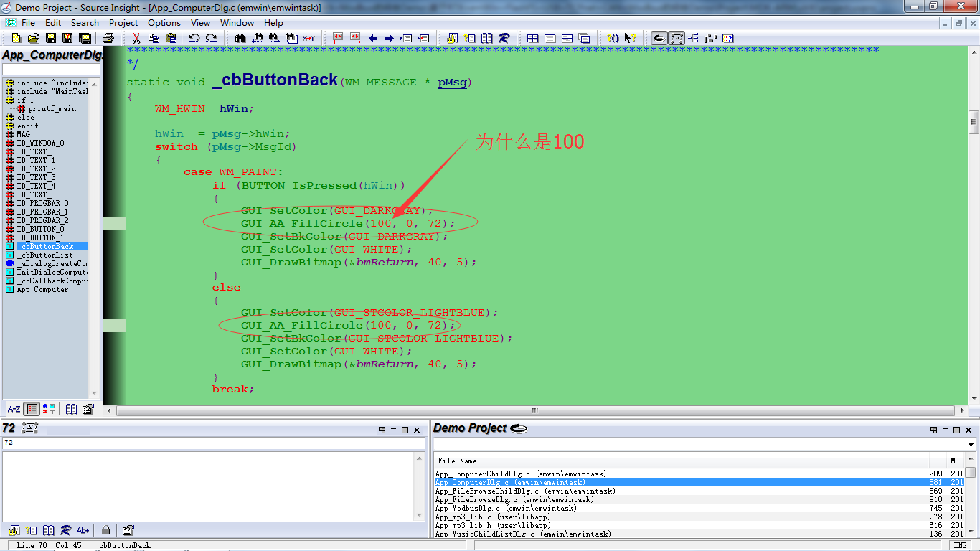Click the code editor vertical scrollbar thumb

974,122
